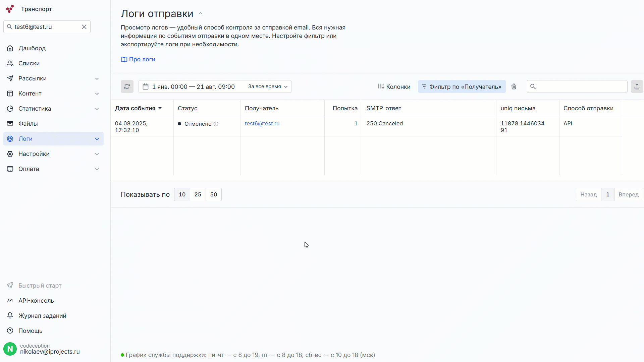The height and width of the screenshot is (362, 644).
Task: Click the export logs upload icon
Action: (x=637, y=86)
